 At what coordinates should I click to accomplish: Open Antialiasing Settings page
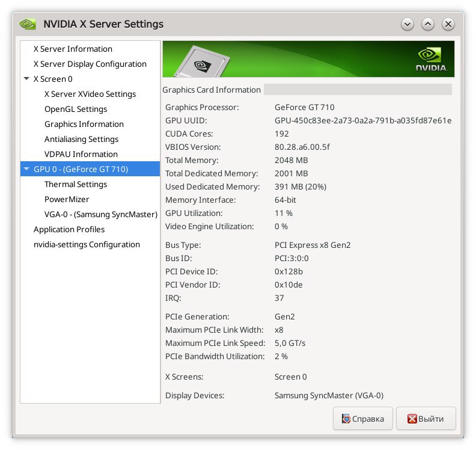pyautogui.click(x=81, y=139)
